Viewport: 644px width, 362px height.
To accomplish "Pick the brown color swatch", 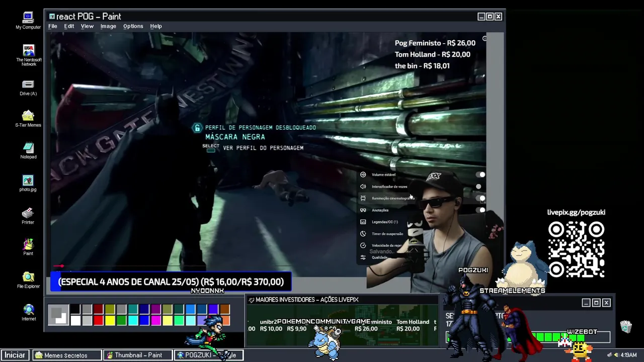I will coord(225,310).
